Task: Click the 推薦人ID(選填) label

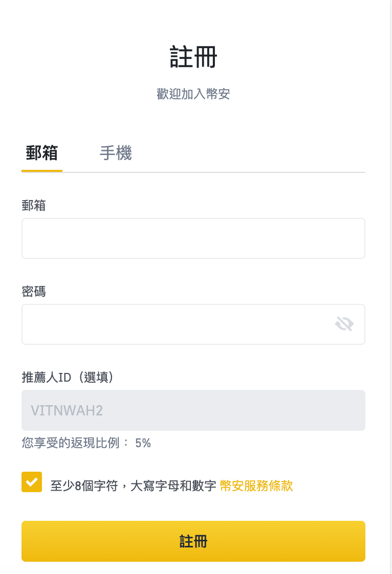Action: point(68,377)
